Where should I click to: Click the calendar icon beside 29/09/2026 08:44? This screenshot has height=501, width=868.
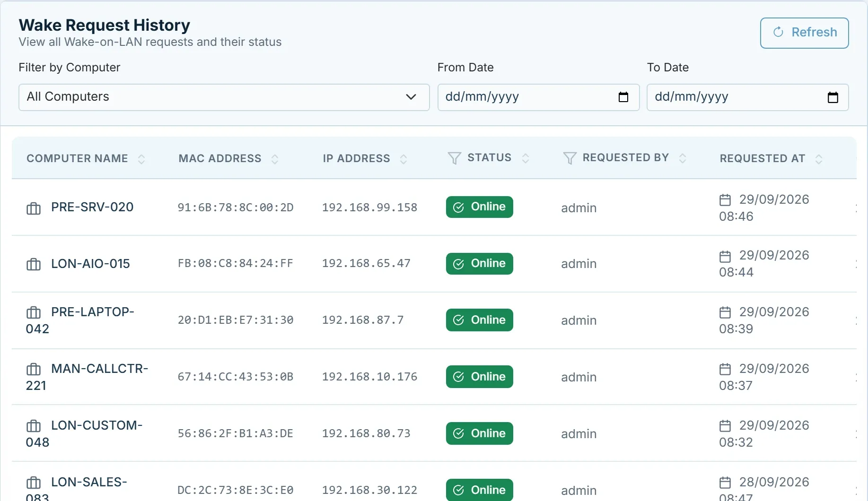click(725, 256)
